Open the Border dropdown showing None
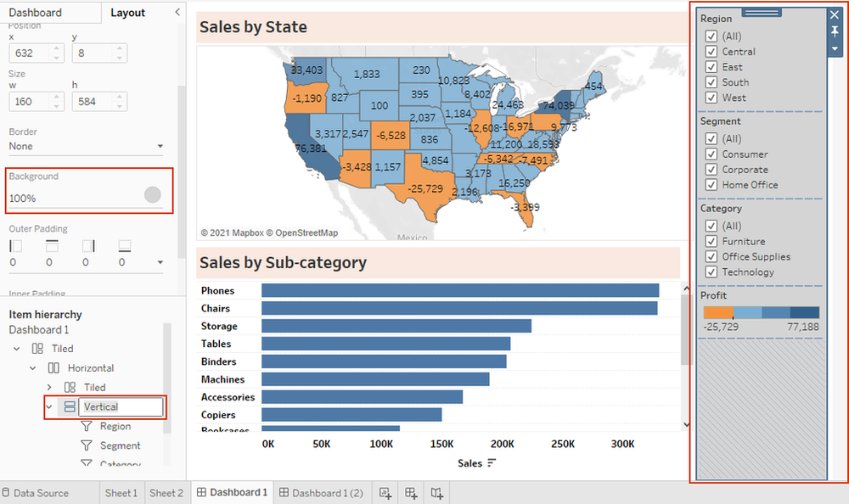This screenshot has height=504, width=849. [x=85, y=146]
